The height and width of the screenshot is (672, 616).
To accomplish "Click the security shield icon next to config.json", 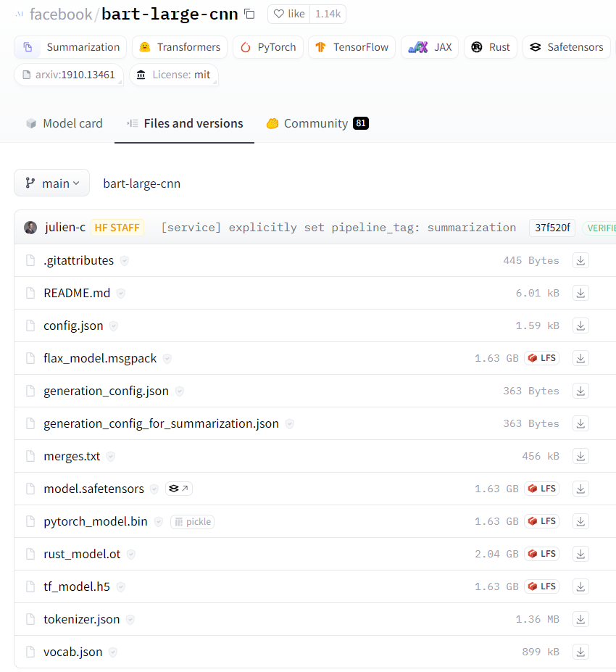I will point(114,325).
